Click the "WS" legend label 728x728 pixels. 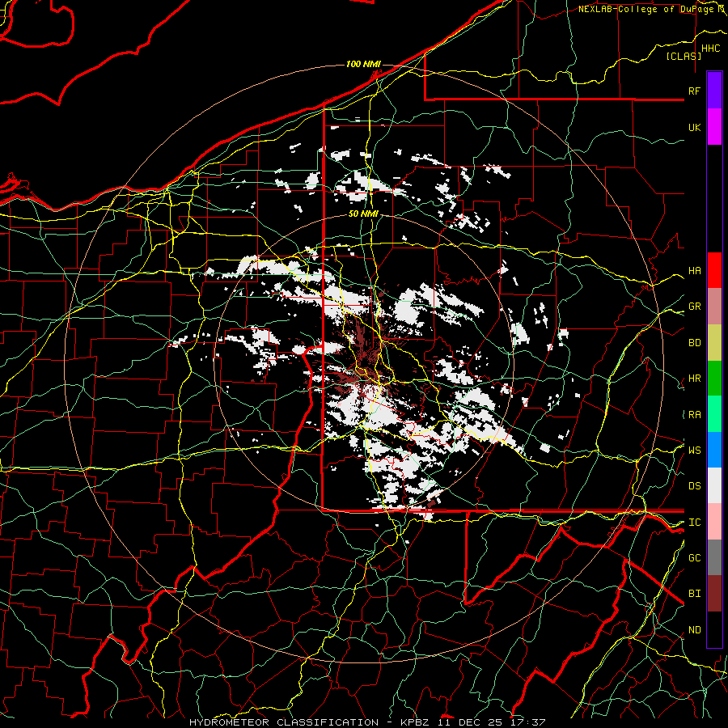click(694, 450)
